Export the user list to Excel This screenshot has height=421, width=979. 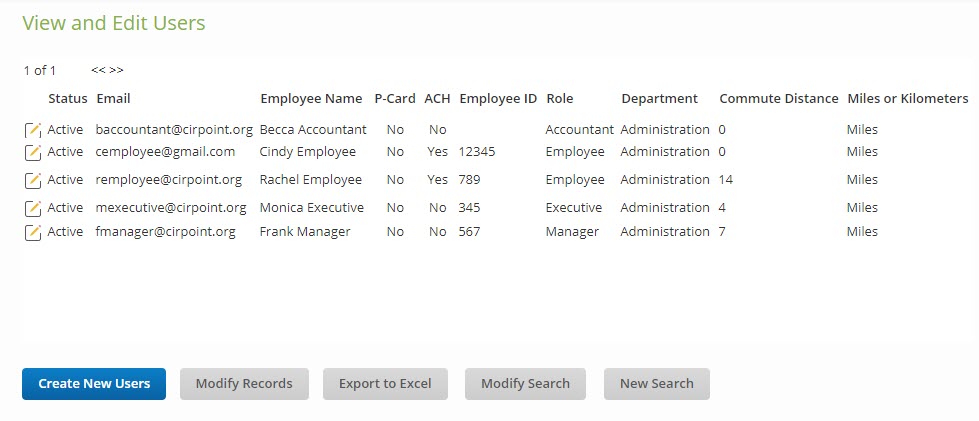pyautogui.click(x=385, y=384)
